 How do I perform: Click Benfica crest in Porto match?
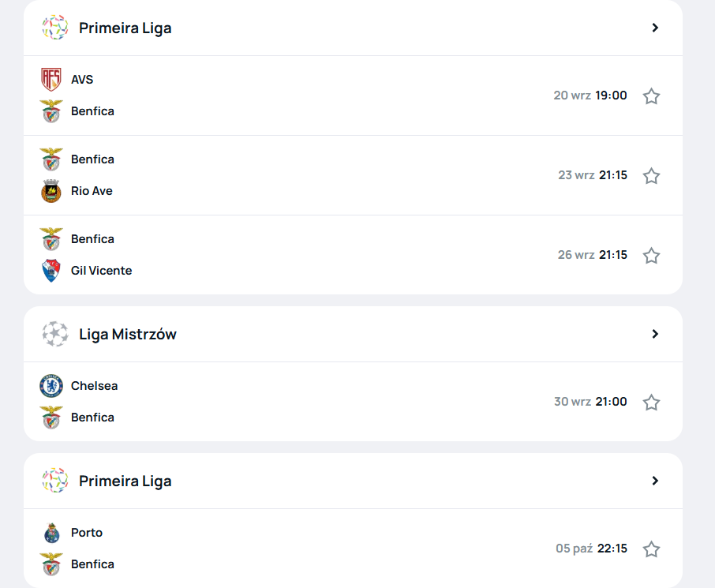pyautogui.click(x=51, y=564)
